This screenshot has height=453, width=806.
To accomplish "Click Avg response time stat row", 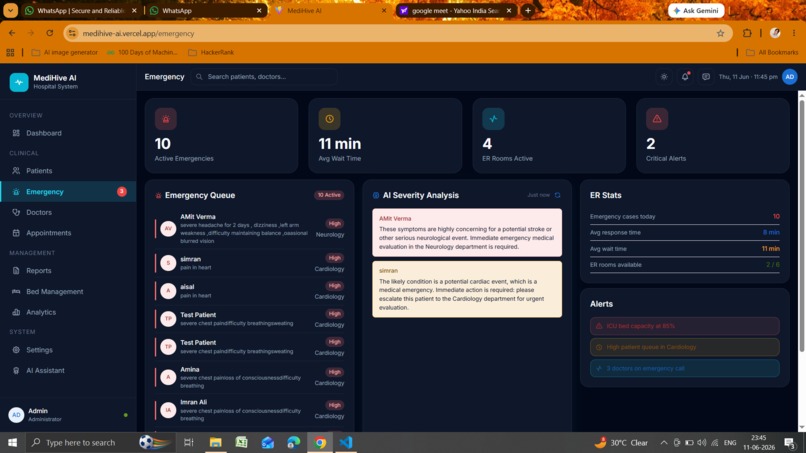I will click(685, 232).
